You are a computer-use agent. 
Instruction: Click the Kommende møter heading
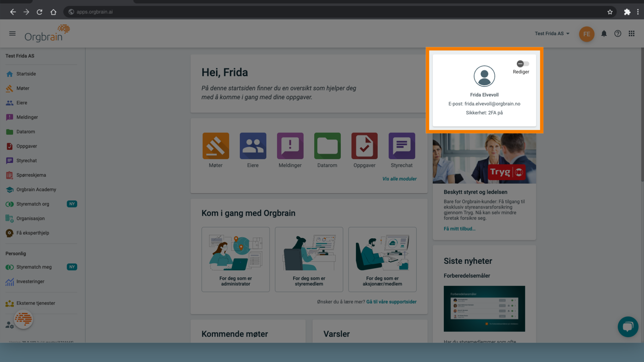click(x=235, y=334)
